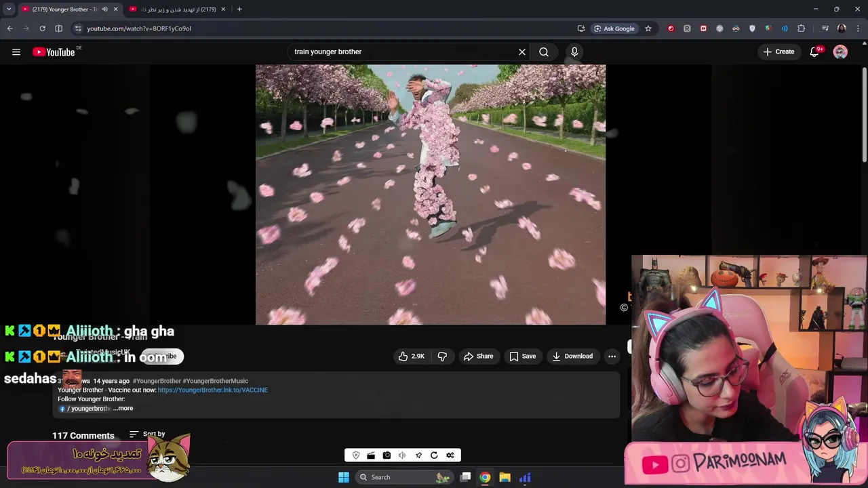Open the blue sound waves extension
The height and width of the screenshot is (488, 868).
click(x=785, y=28)
